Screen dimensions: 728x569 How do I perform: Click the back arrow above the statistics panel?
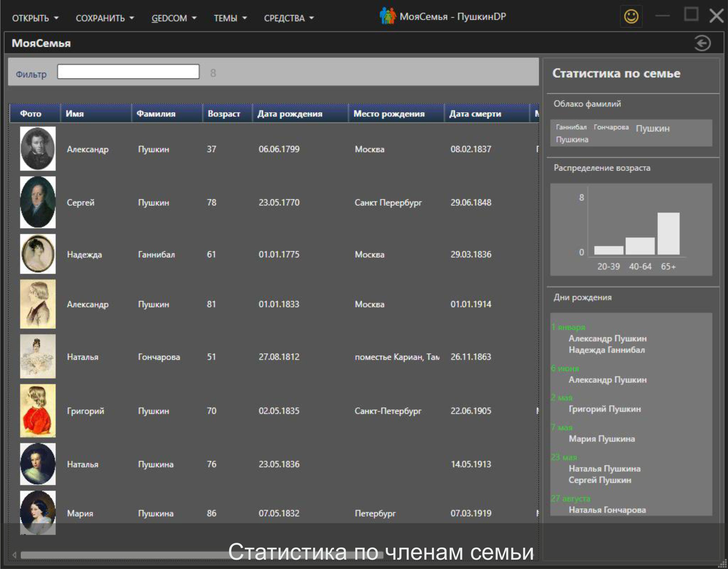(702, 43)
